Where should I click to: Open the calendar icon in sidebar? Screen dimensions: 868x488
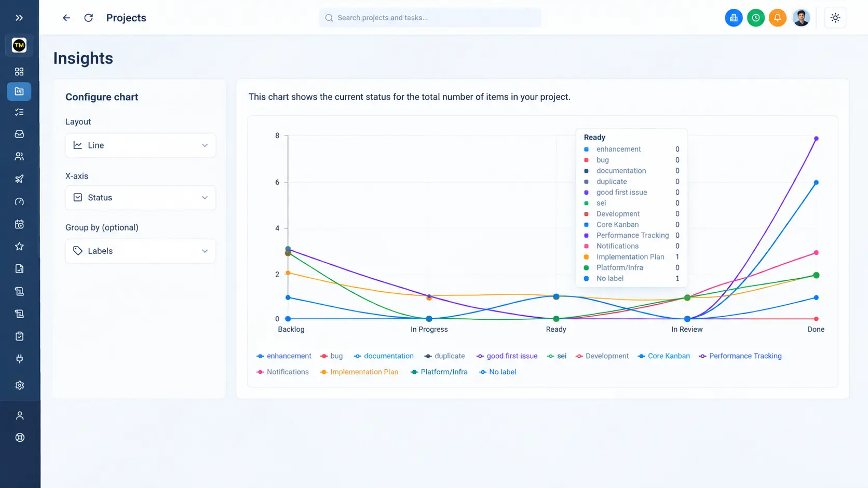(19, 224)
